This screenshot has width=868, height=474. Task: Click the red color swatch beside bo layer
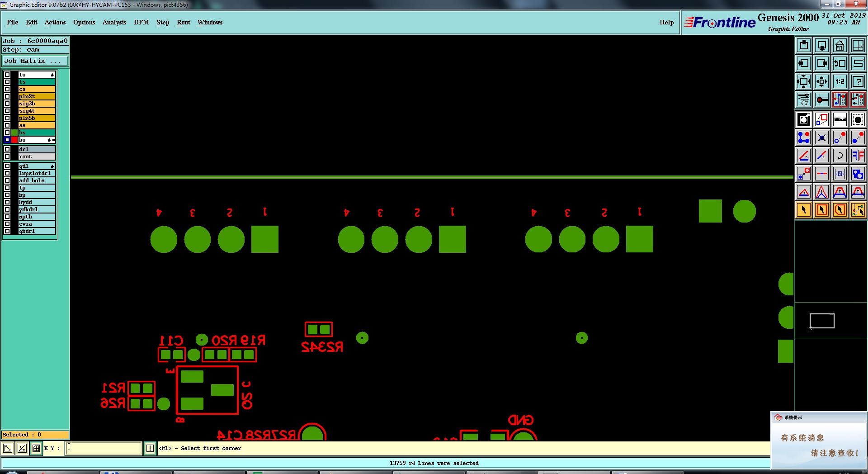click(14, 140)
